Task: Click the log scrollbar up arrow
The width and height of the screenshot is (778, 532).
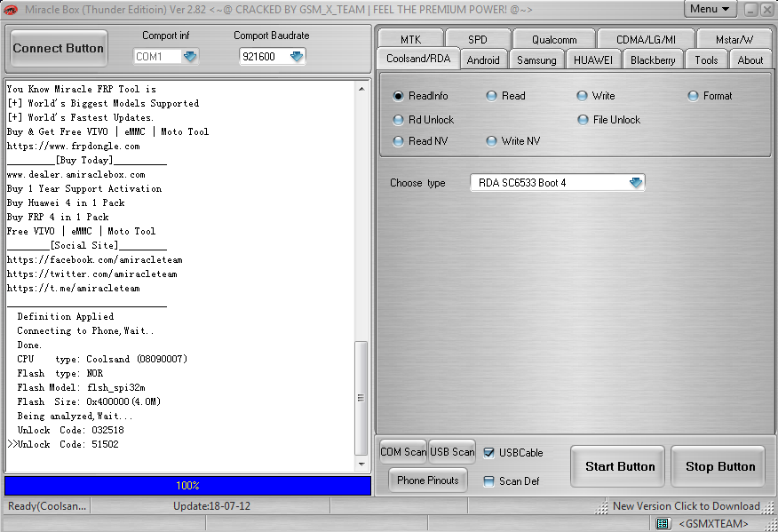Action: point(361,89)
